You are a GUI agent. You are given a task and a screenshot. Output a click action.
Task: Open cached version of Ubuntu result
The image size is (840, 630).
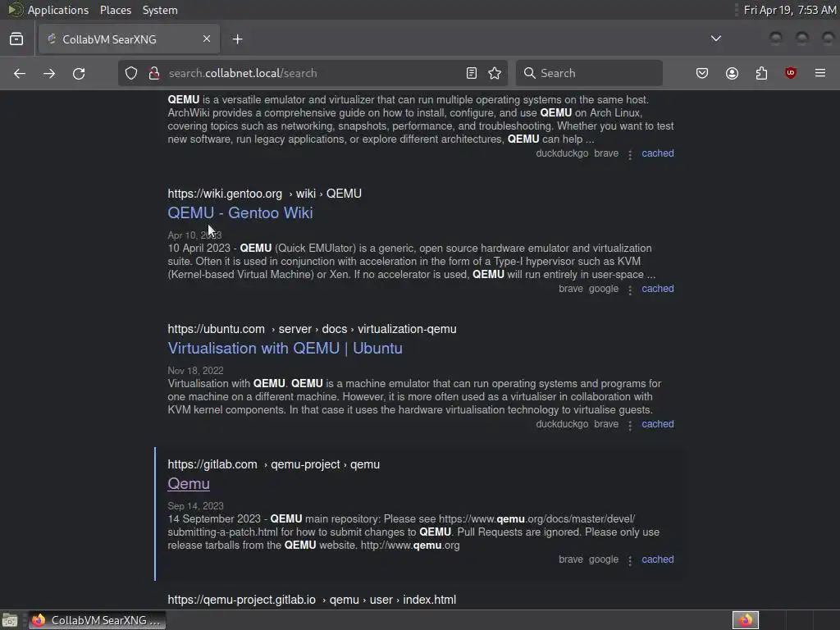[x=658, y=424]
